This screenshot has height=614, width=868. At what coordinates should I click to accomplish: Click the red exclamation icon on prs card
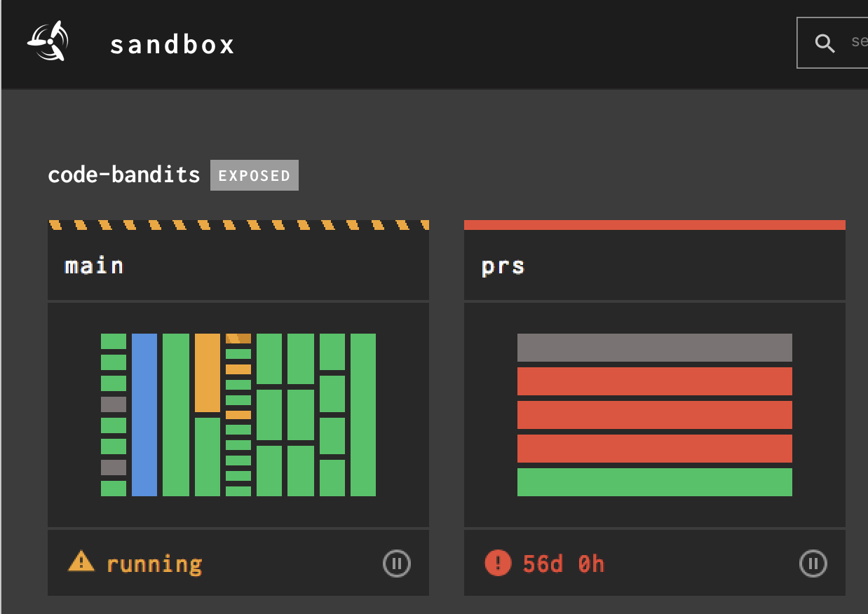coord(499,563)
